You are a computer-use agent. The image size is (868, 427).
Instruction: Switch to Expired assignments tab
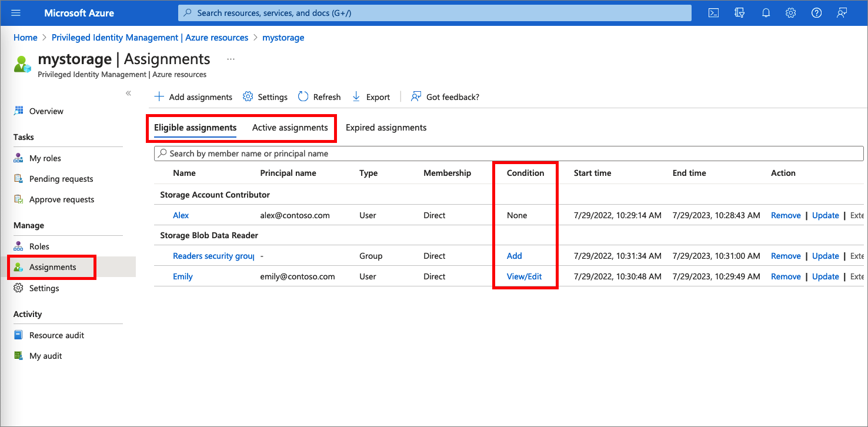point(386,128)
